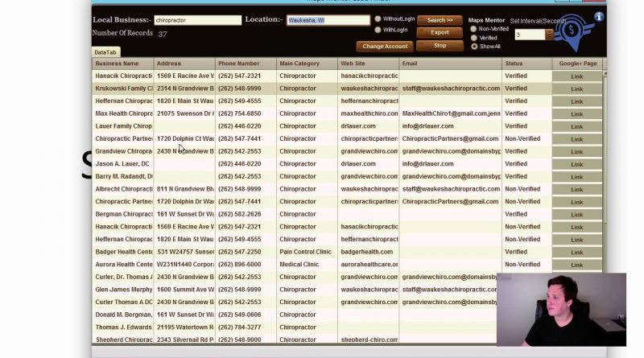
Task: Choose the Verified filter option
Action: 473,37
